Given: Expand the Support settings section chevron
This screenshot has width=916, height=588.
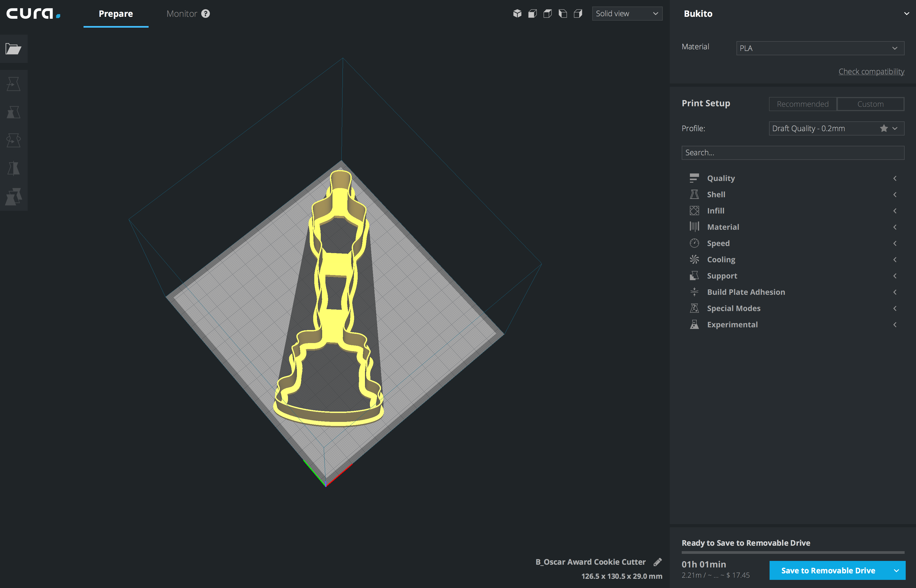Looking at the screenshot, I should 895,276.
